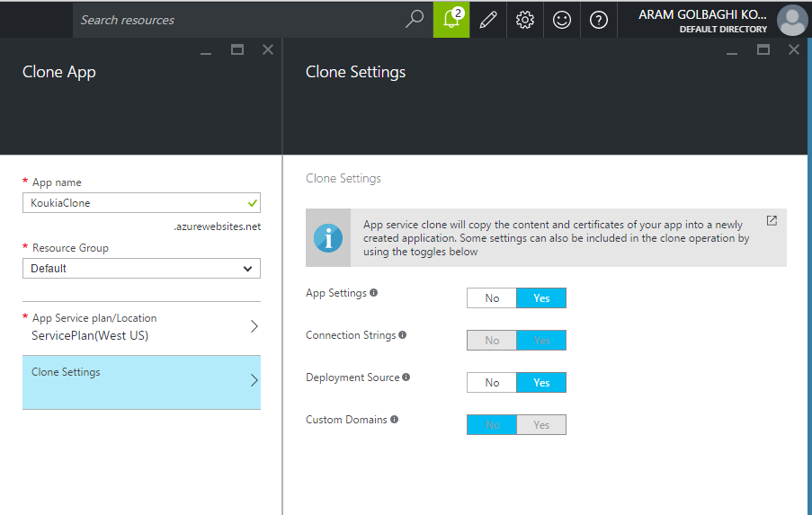Select the Clone Settings menu row
The height and width of the screenshot is (515, 812).
click(x=141, y=383)
